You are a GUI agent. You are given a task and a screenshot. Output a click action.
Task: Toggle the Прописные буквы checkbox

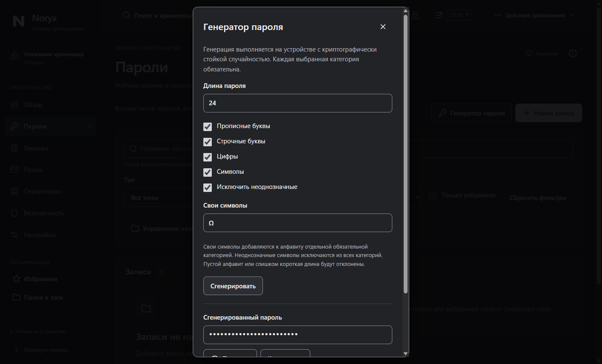click(208, 126)
